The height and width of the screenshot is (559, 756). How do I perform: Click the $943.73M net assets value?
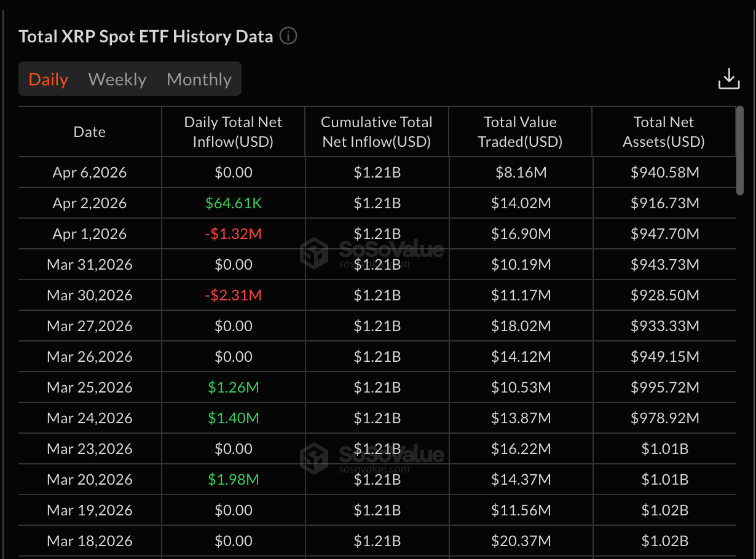(664, 265)
